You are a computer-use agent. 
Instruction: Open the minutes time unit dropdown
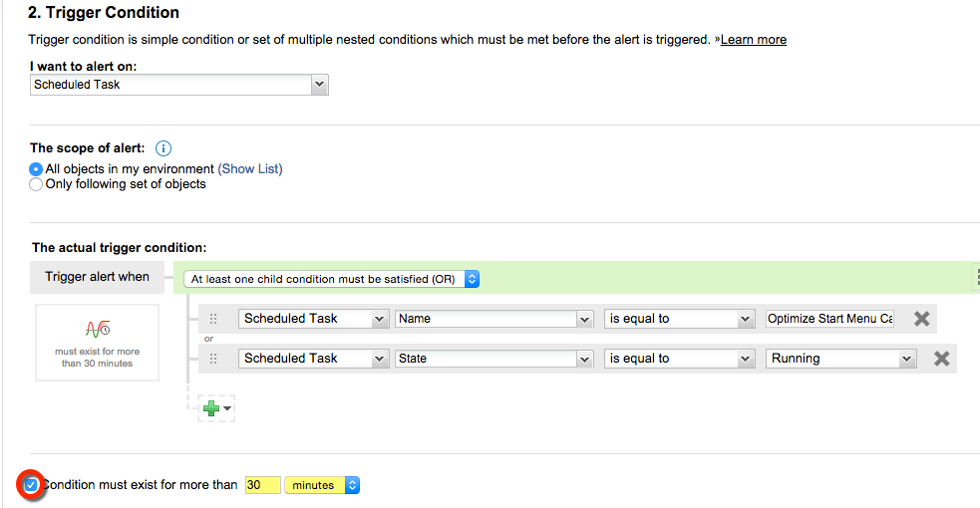pyautogui.click(x=321, y=485)
